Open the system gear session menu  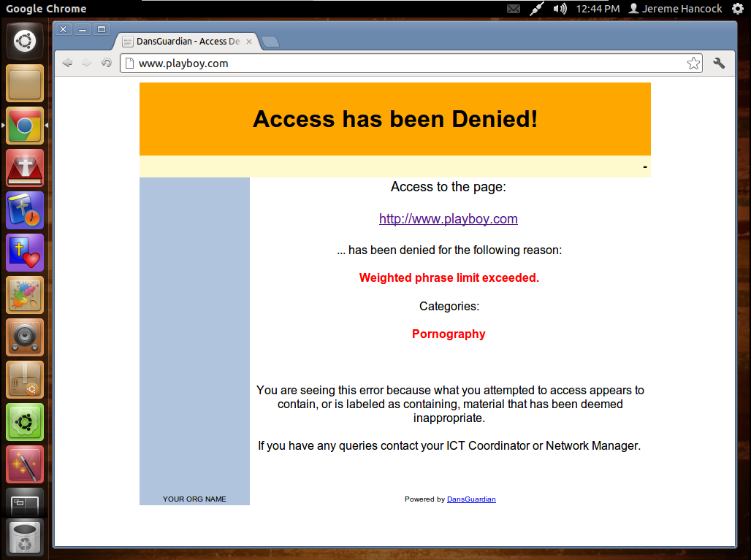tap(738, 9)
